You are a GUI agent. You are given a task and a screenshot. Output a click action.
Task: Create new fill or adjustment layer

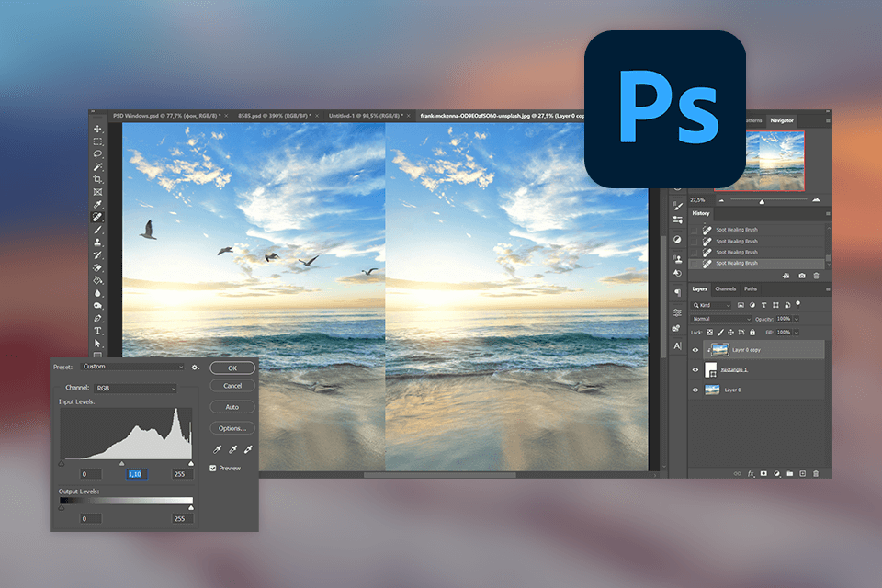[x=777, y=474]
